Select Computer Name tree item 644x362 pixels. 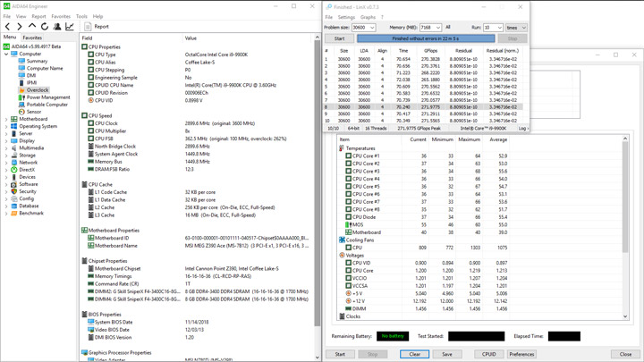[45, 69]
